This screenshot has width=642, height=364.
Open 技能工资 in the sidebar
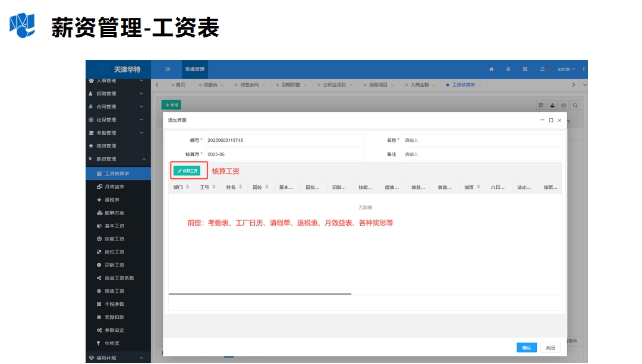coord(118,239)
